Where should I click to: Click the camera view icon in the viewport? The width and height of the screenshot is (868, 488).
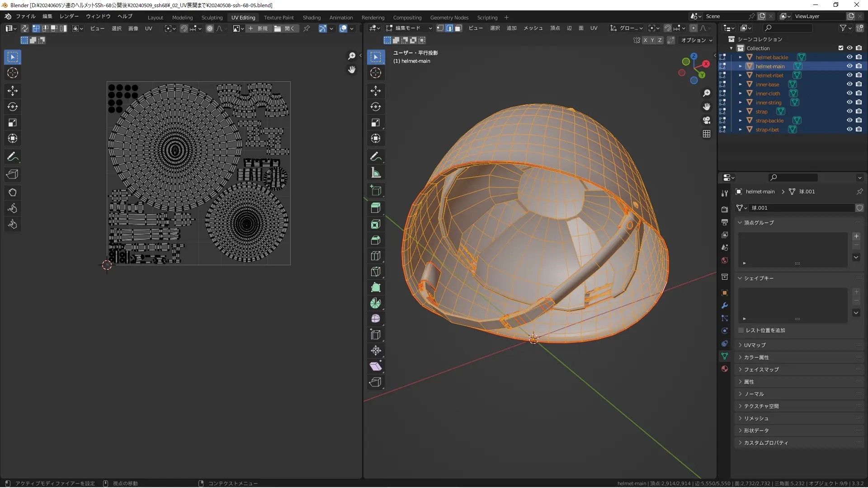[x=707, y=120]
